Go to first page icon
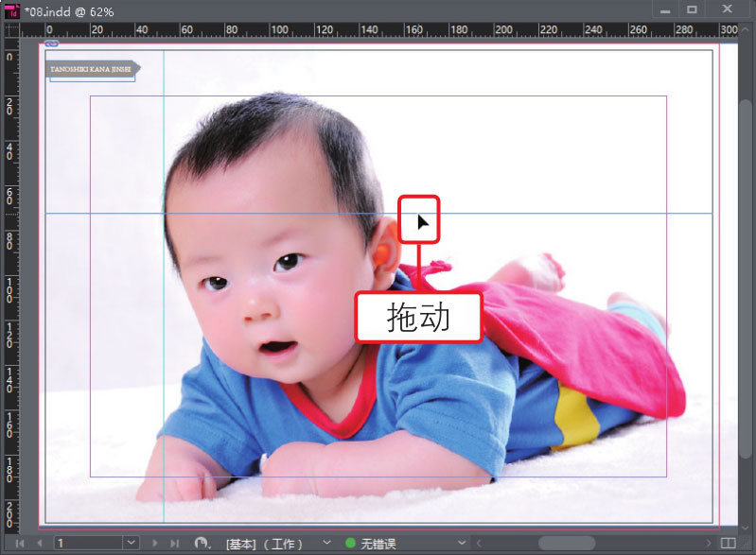The image size is (756, 555). click(x=19, y=544)
